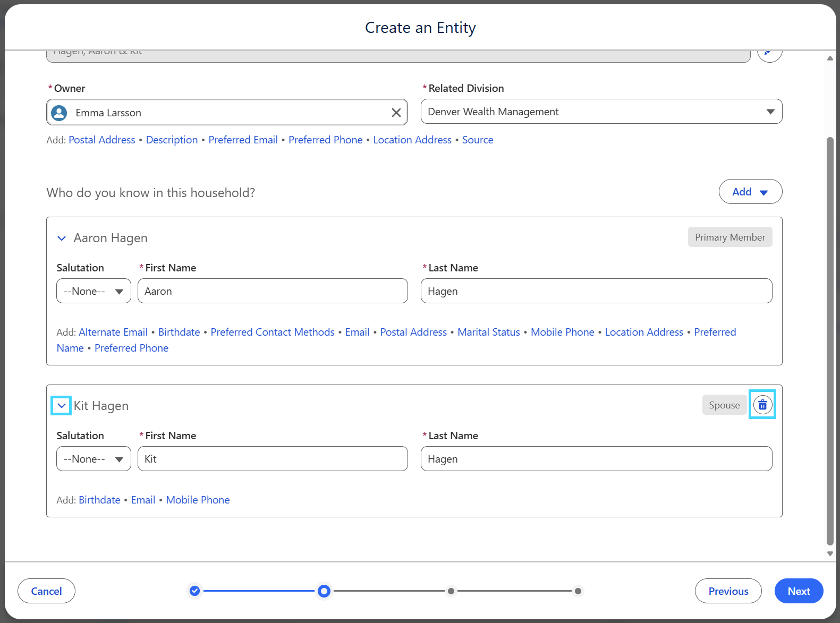This screenshot has width=840, height=623.
Task: Add Postal Address for Aaron Hagen
Action: [413, 332]
